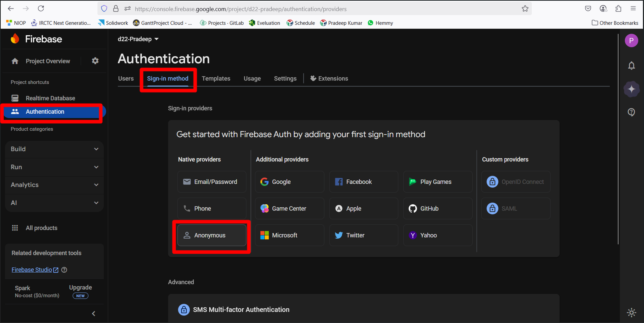This screenshot has height=323, width=644.
Task: Open the Projects · GitLab bookmark
Action: tap(222, 23)
